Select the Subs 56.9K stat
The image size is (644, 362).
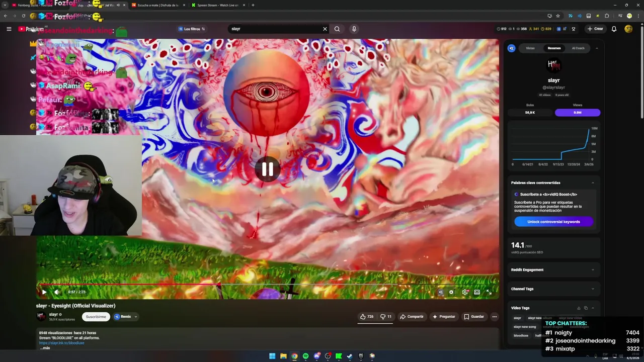[x=530, y=113]
